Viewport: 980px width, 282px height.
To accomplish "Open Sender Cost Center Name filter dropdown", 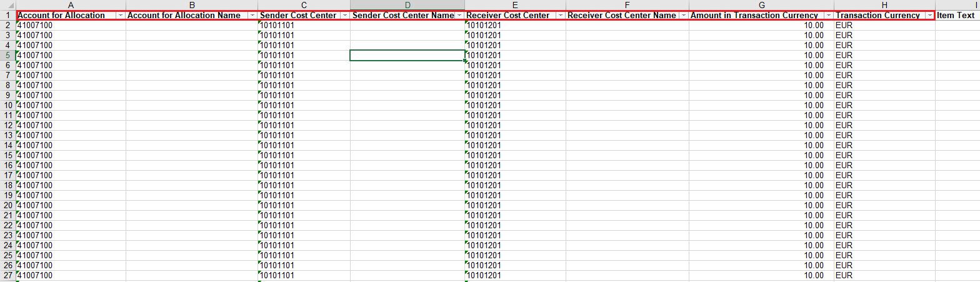I will coord(459,15).
